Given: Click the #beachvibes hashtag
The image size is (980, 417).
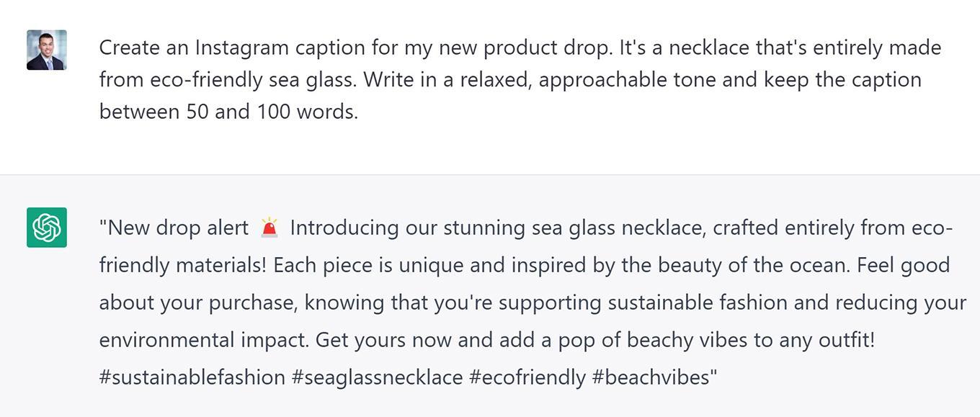Looking at the screenshot, I should tap(653, 377).
